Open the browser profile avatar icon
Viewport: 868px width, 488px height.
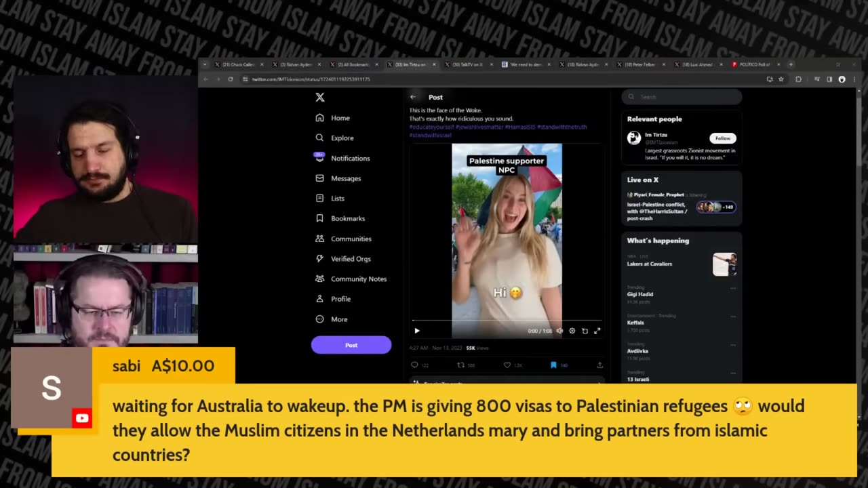click(x=842, y=79)
